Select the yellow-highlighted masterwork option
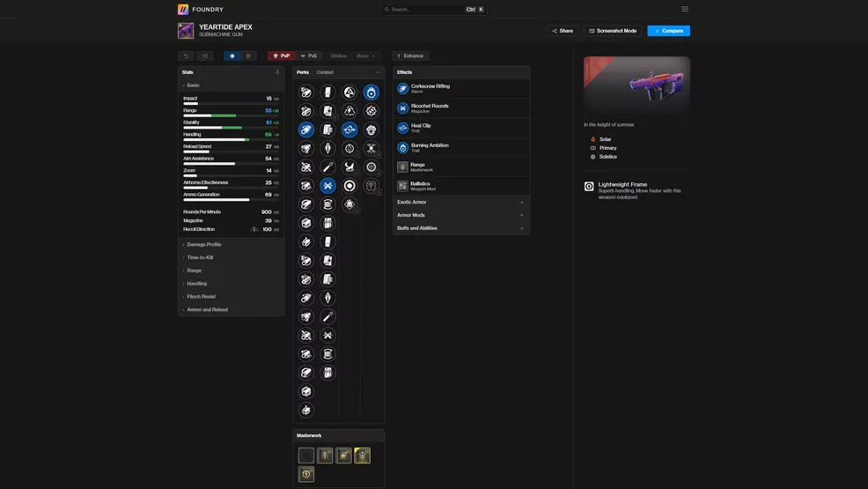Image resolution: width=868 pixels, height=489 pixels. tap(362, 456)
